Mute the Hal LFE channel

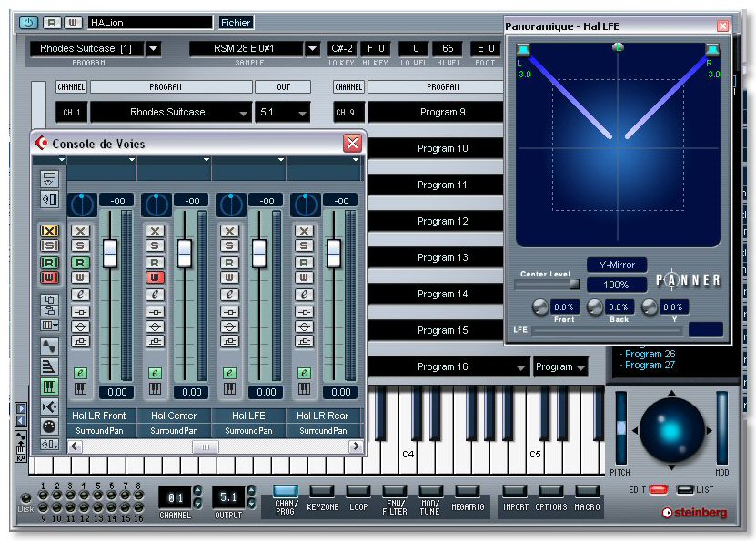(229, 231)
